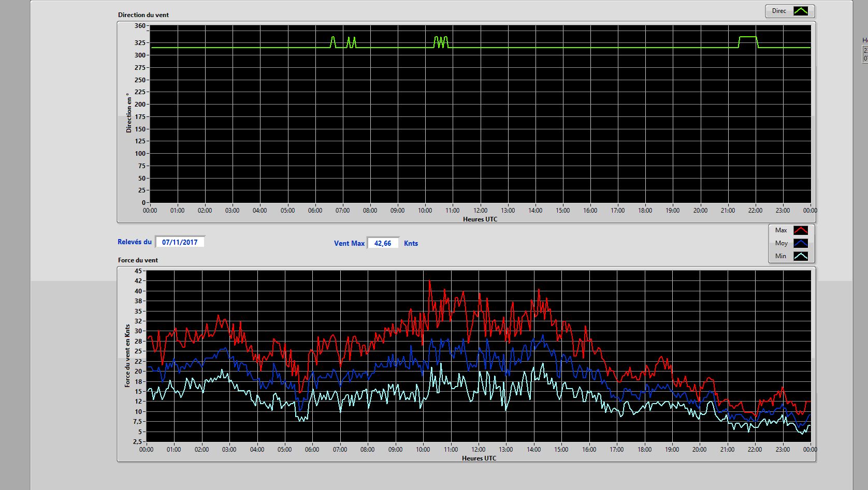Screen dimensions: 868x490
Task: Click the 'Relevés du' label
Action: (135, 242)
